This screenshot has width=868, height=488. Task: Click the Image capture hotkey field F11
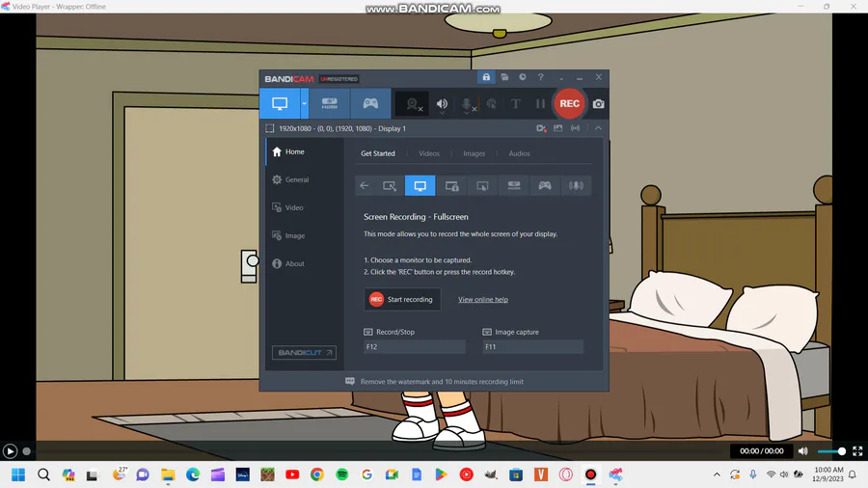pyautogui.click(x=532, y=347)
